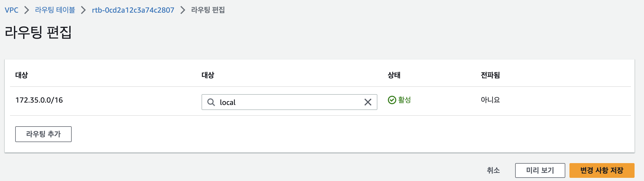Image resolution: width=644 pixels, height=181 pixels.
Task: Open the VPC breadcrumb link
Action: [x=12, y=10]
